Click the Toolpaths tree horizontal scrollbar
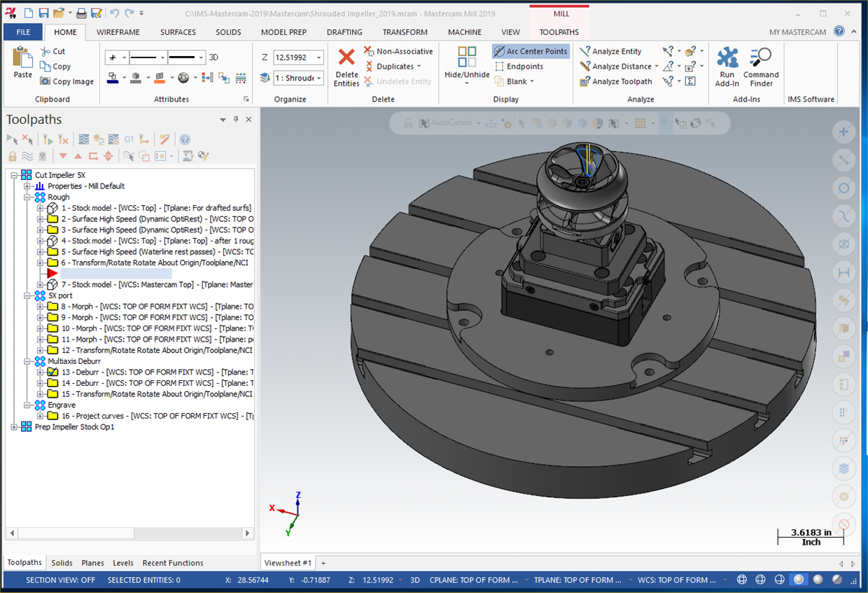Image resolution: width=868 pixels, height=593 pixels. tap(129, 533)
